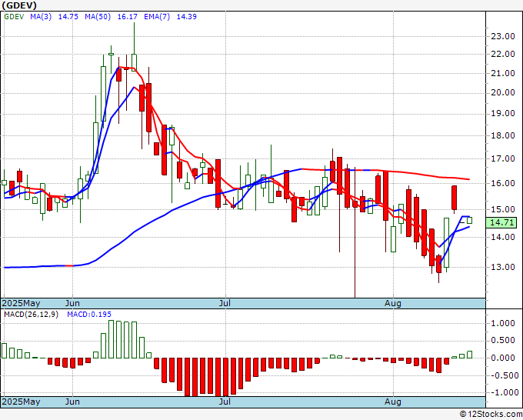Click the 1.000 MACD axis label

pyautogui.click(x=503, y=323)
